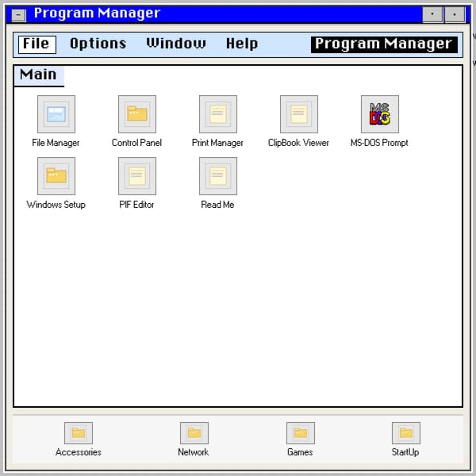Image resolution: width=476 pixels, height=476 pixels.
Task: Click the Games text label
Action: (x=300, y=452)
